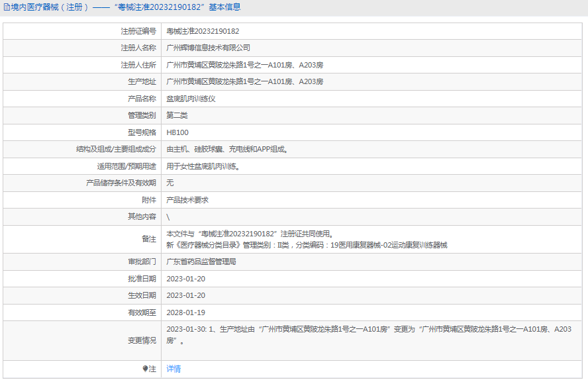The width and height of the screenshot is (588, 382).
Task: Click the 产品技术要求 attachment text
Action: click(187, 200)
